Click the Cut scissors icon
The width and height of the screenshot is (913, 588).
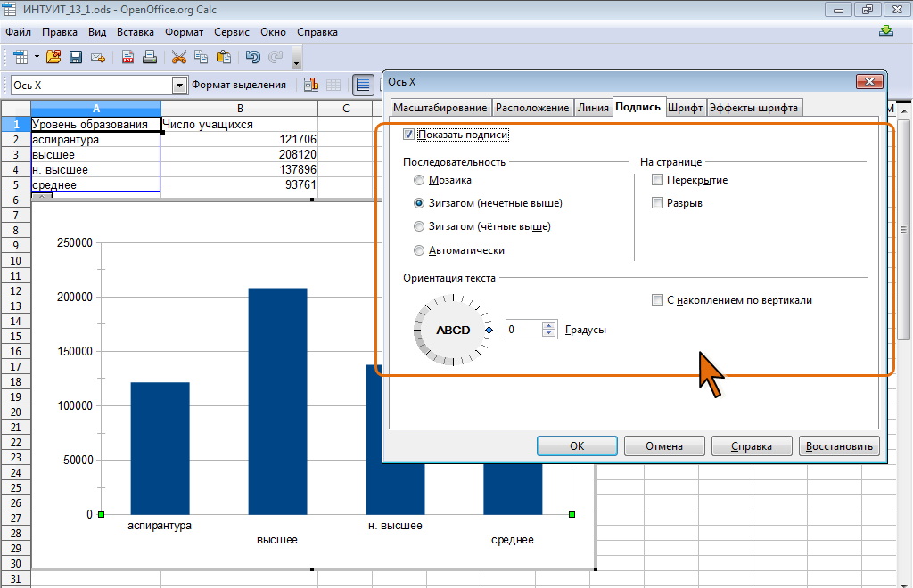[179, 57]
